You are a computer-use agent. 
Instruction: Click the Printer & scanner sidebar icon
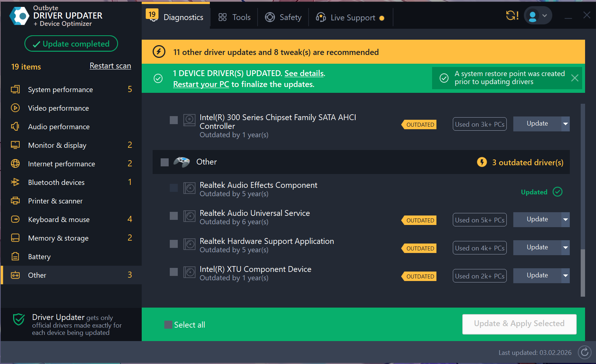(x=15, y=201)
